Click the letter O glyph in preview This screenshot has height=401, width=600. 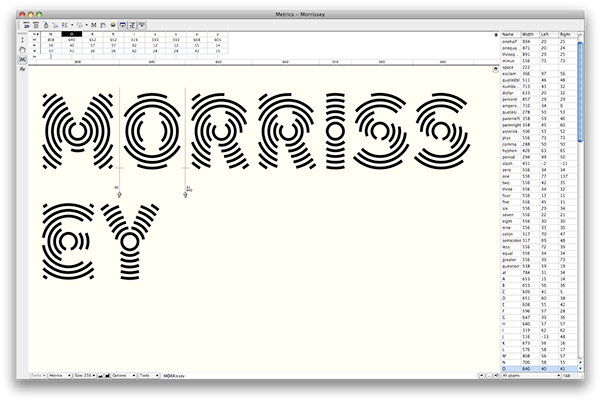[x=152, y=131]
